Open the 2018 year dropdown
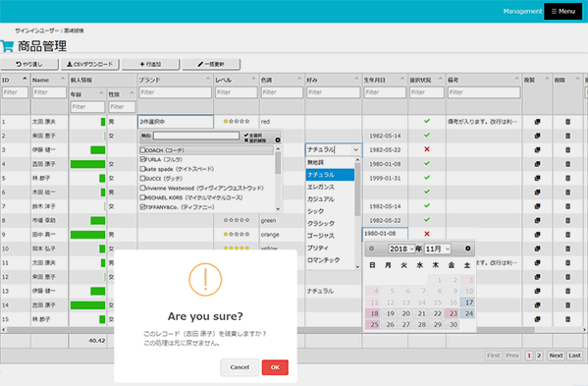 point(401,248)
